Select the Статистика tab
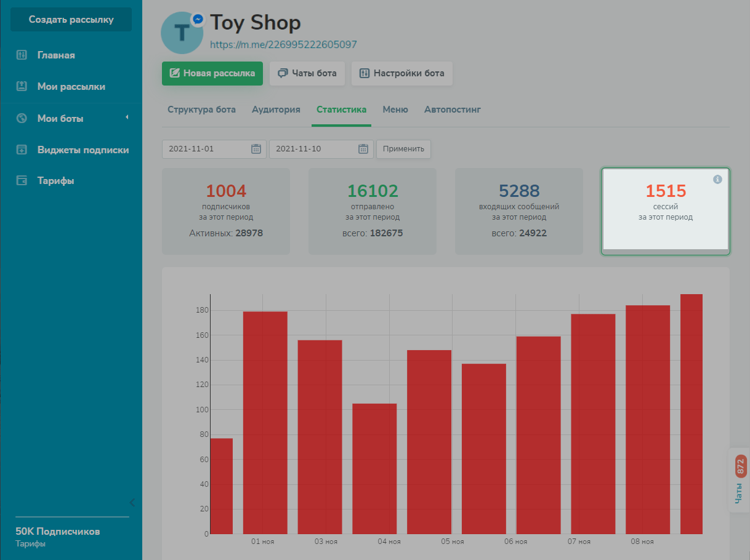 coord(341,110)
